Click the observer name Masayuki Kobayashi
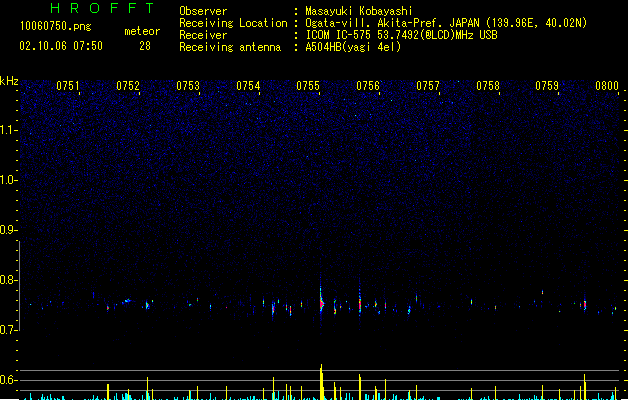This screenshot has height=400, width=629. coord(359,11)
